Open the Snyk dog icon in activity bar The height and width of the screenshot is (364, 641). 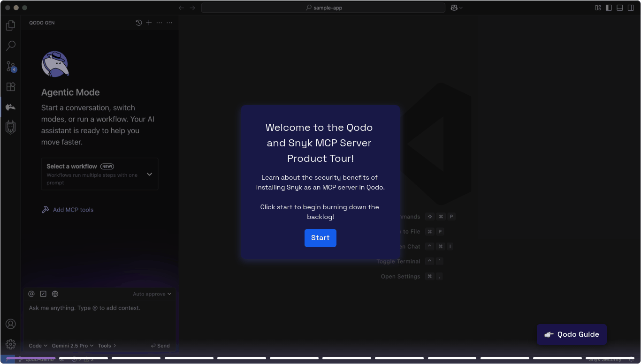10,127
